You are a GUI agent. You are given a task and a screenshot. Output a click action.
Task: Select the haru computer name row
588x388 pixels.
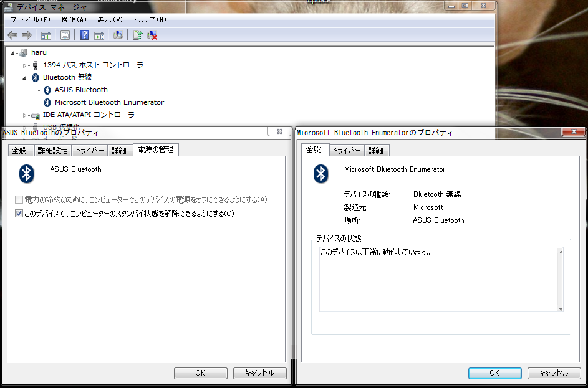pyautogui.click(x=39, y=52)
